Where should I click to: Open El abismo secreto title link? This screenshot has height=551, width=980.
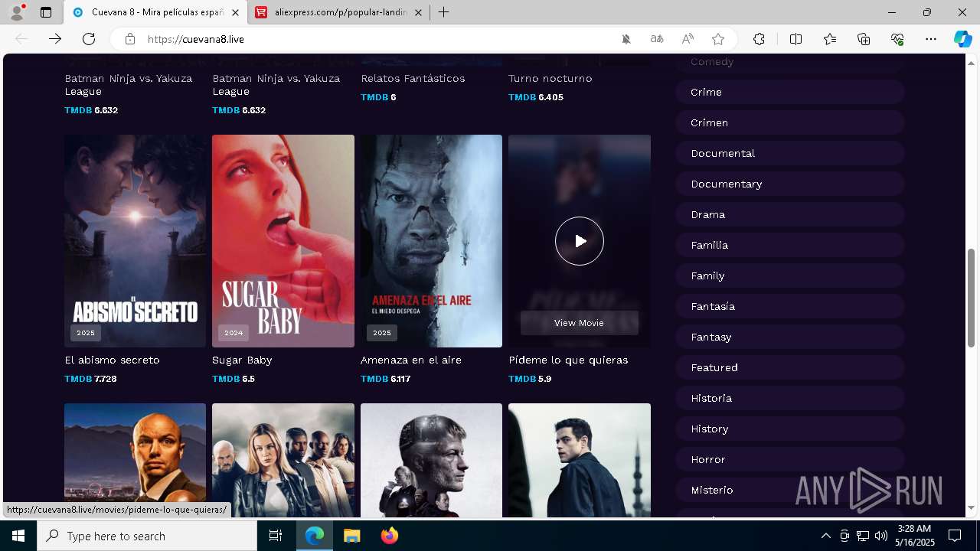pyautogui.click(x=112, y=360)
